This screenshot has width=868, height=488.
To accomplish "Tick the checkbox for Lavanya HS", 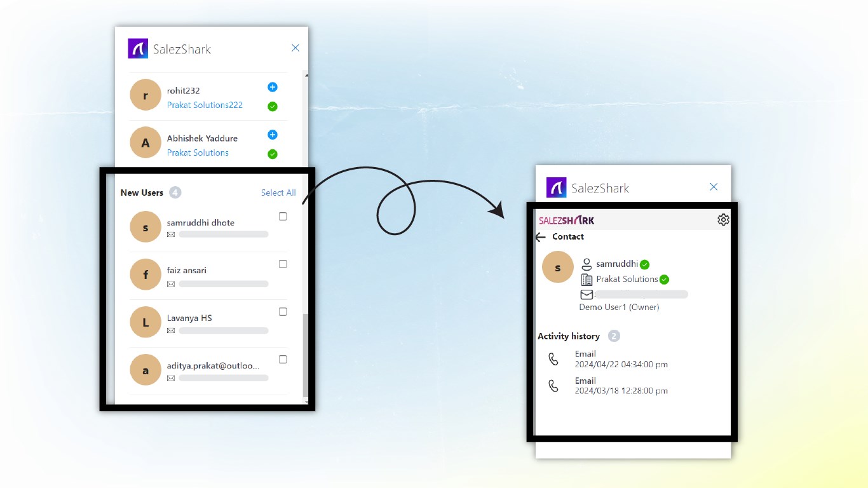I will (283, 312).
